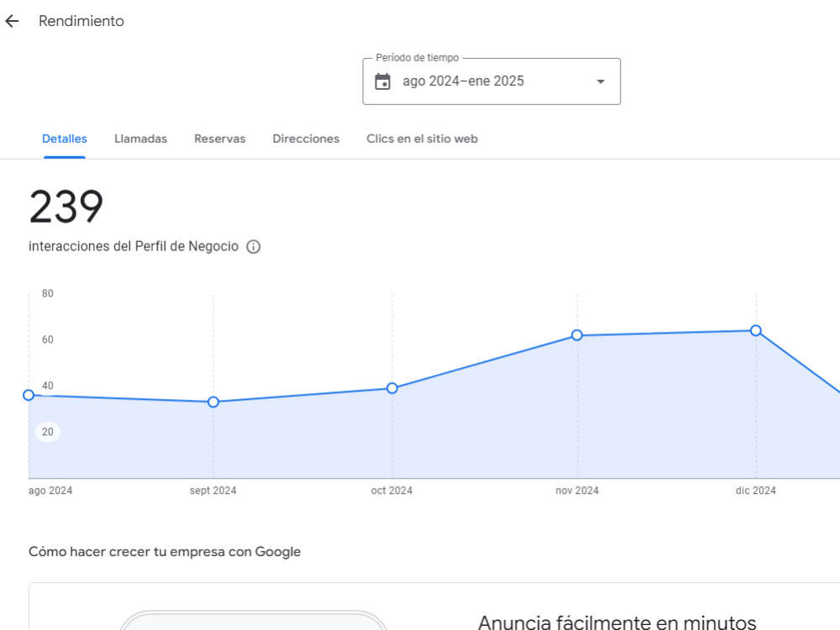Switch to the Llamadas tab
The image size is (840, 630).
[x=140, y=139]
